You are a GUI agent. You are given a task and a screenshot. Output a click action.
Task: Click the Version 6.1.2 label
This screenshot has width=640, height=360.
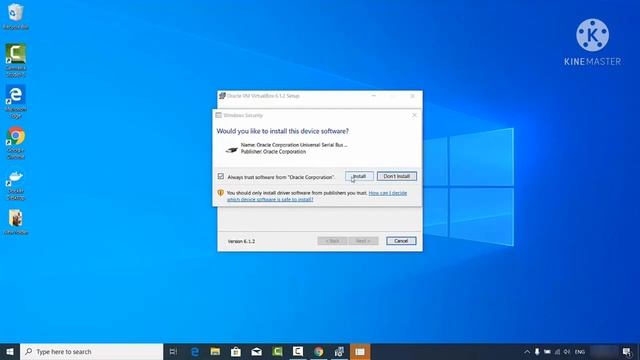(x=241, y=241)
